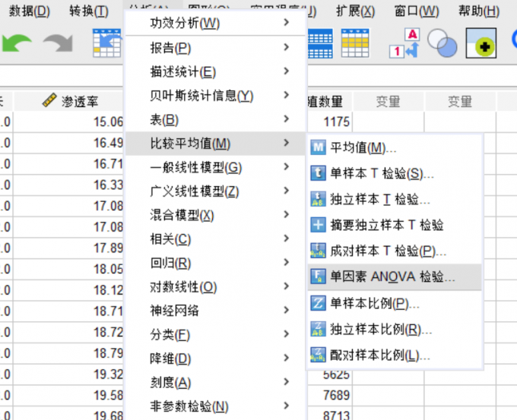Expand 刻度(A) submenu

click(215, 382)
